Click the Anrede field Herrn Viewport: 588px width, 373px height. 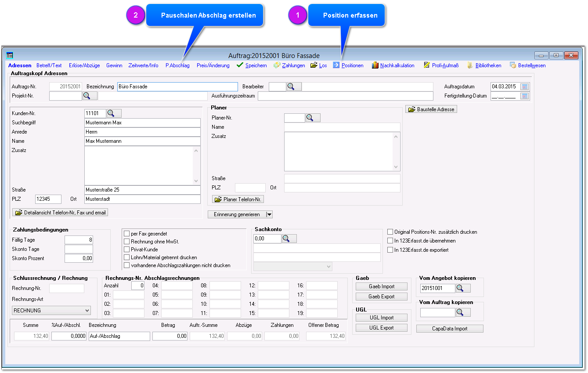click(x=142, y=132)
